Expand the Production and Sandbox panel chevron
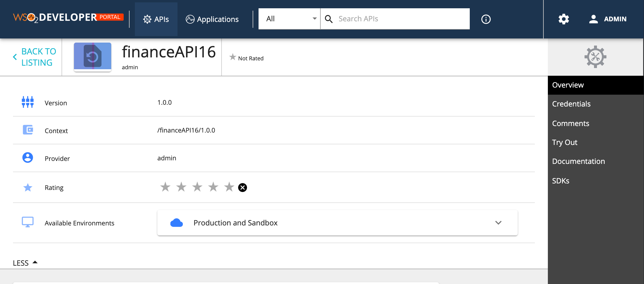 click(x=498, y=223)
